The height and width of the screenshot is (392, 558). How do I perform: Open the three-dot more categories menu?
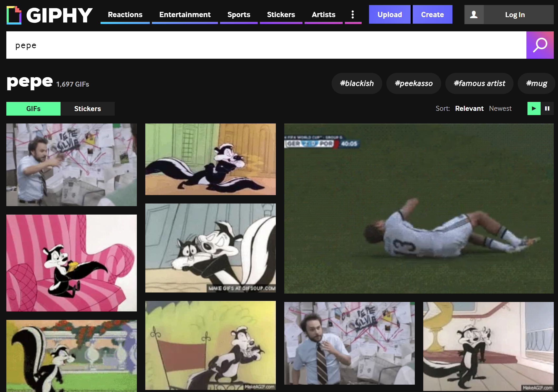(353, 14)
